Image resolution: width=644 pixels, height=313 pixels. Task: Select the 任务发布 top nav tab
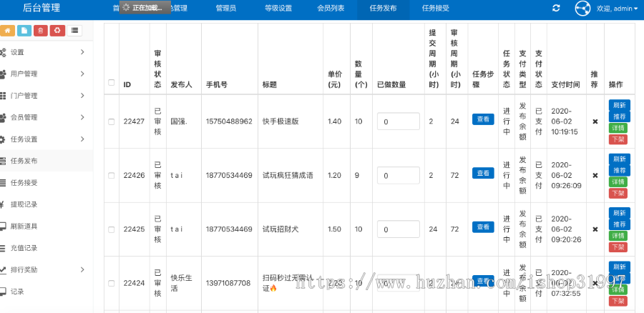coord(384,8)
